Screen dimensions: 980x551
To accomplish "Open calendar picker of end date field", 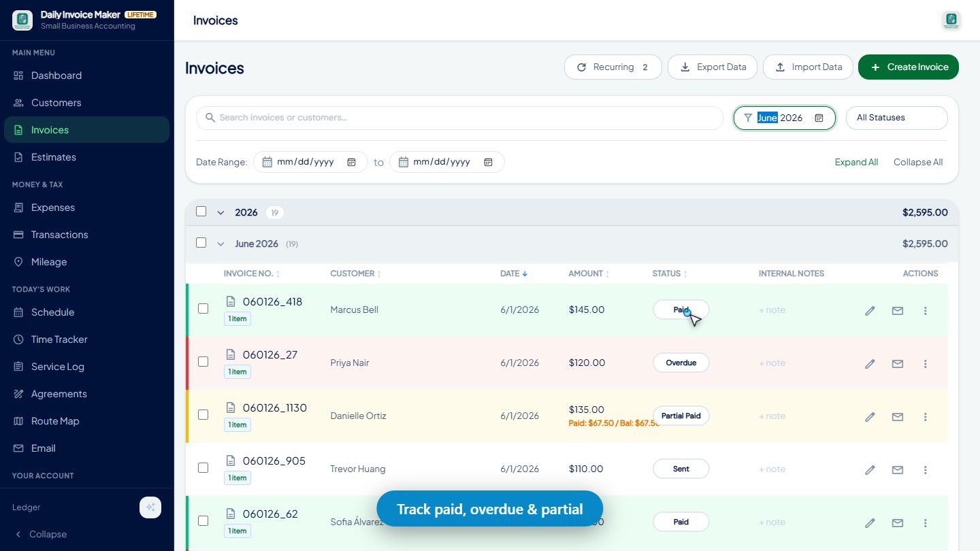I will coord(488,162).
